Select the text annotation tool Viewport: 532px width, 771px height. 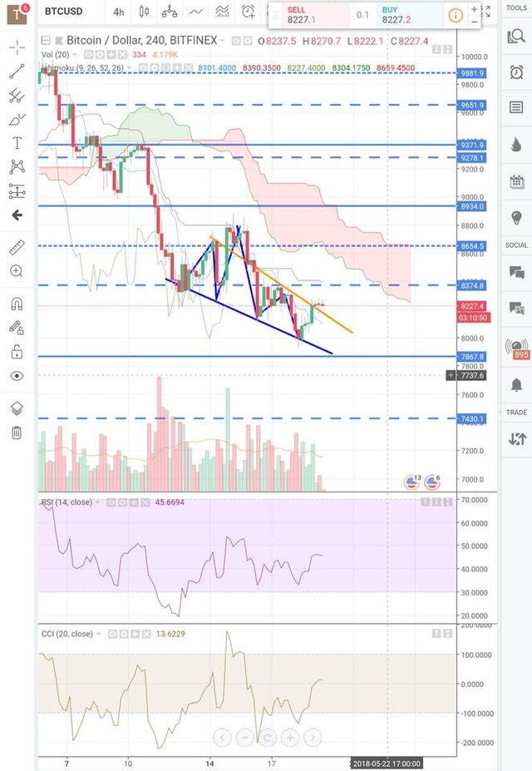17,143
